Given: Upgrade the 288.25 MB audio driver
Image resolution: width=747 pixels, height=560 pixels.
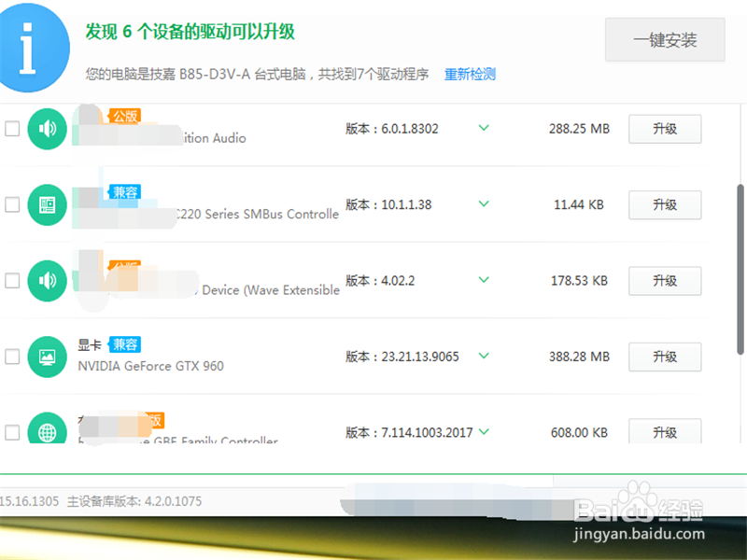Looking at the screenshot, I should click(665, 129).
